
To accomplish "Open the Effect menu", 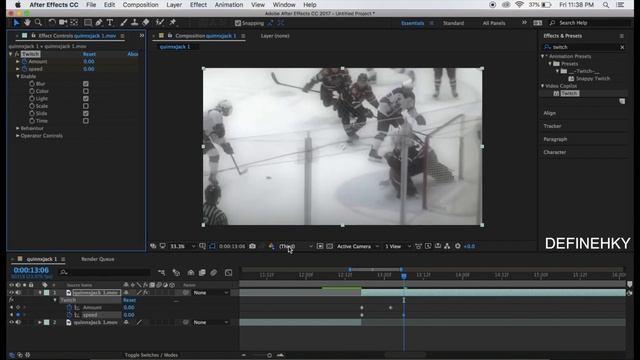I will pyautogui.click(x=198, y=5).
